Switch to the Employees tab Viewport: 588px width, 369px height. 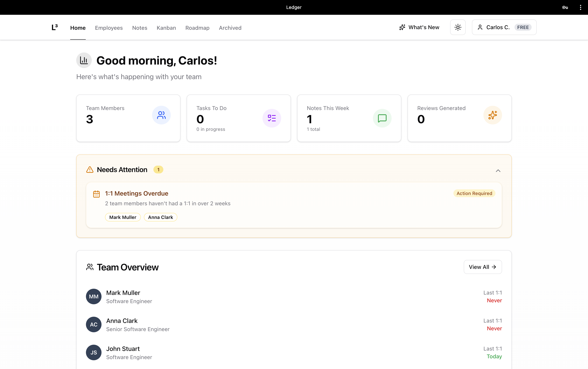(x=109, y=28)
